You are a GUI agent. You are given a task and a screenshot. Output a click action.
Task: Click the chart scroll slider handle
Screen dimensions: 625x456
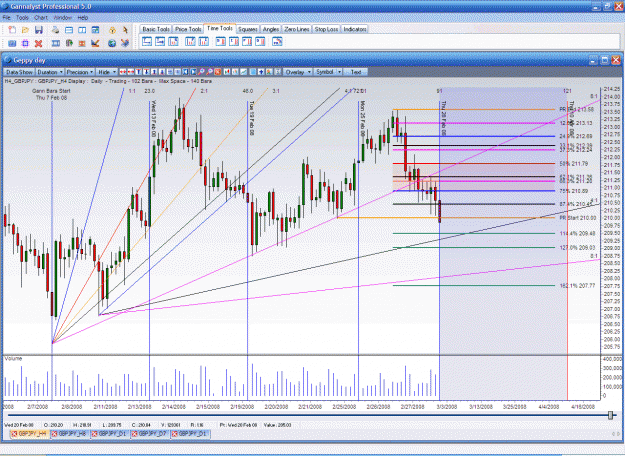coord(610,415)
